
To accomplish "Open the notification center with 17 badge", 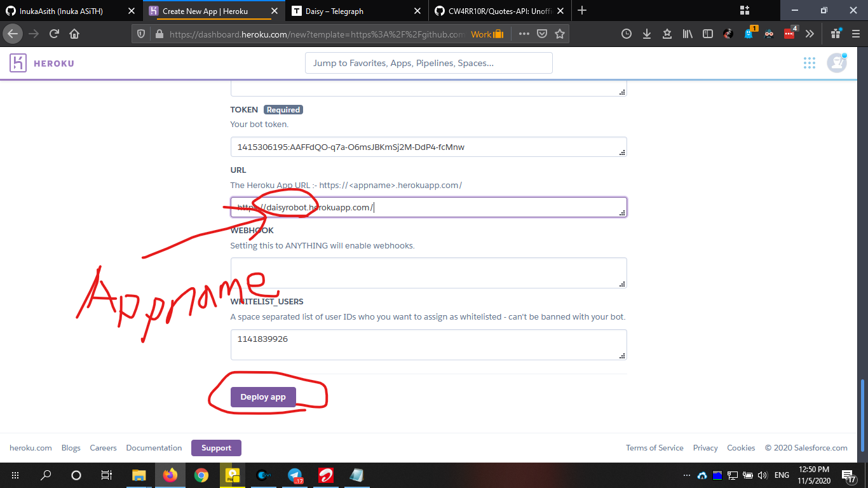I will click(x=849, y=475).
